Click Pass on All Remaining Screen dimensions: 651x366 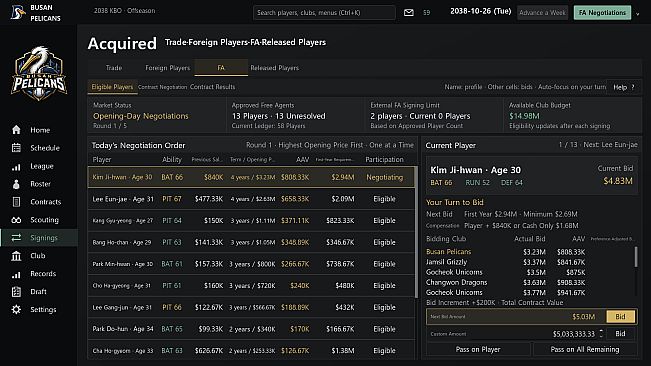(x=585, y=349)
